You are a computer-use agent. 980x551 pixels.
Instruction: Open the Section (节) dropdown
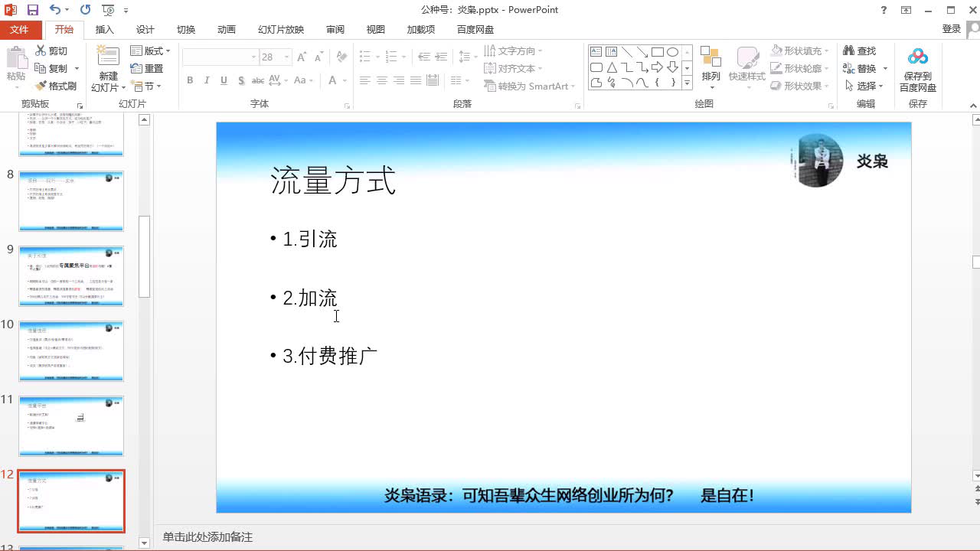coord(146,86)
